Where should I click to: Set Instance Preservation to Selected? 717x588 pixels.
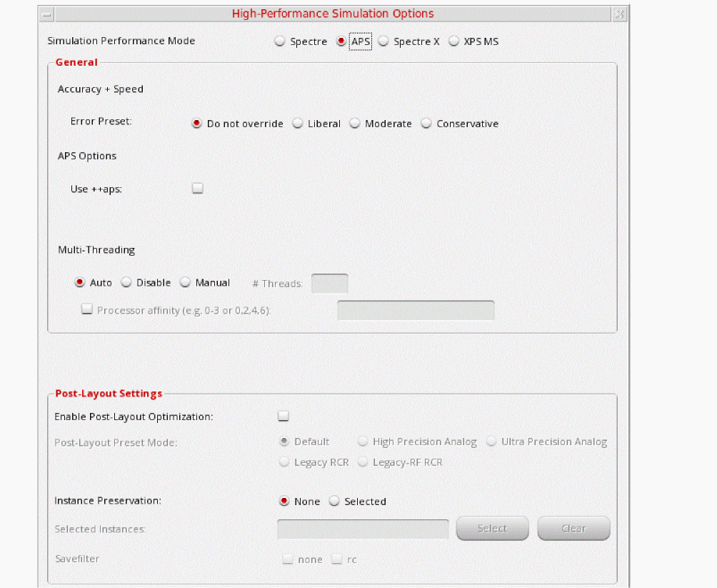click(x=334, y=501)
